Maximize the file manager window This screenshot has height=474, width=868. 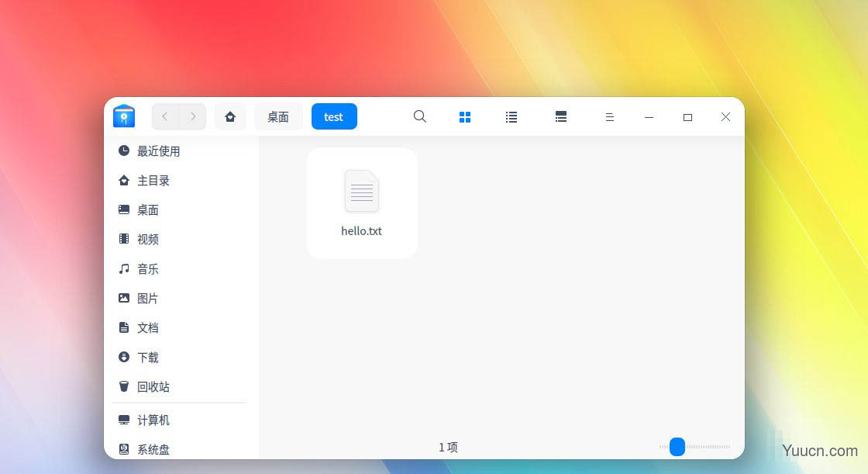[x=687, y=117]
